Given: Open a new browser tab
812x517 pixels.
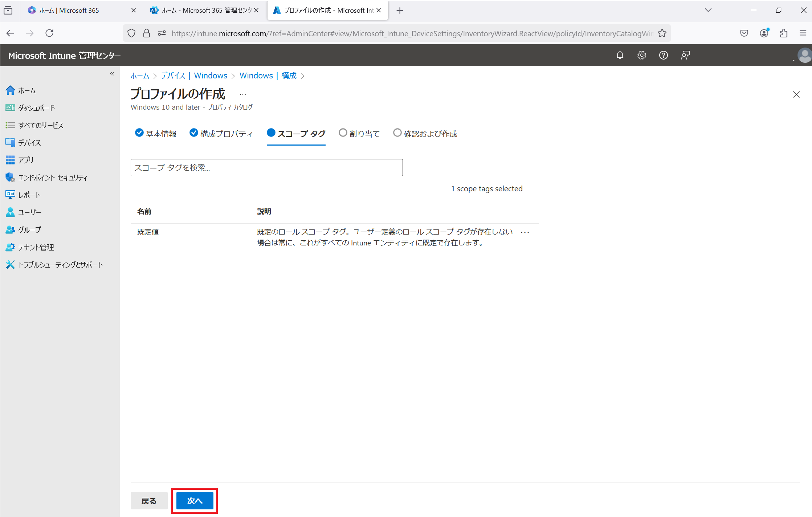Looking at the screenshot, I should pos(400,11).
